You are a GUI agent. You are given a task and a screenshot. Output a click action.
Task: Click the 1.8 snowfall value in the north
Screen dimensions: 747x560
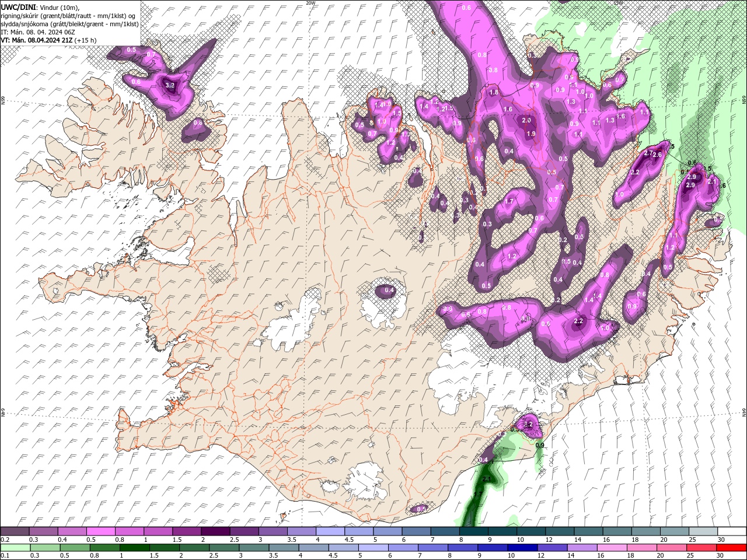[494, 92]
